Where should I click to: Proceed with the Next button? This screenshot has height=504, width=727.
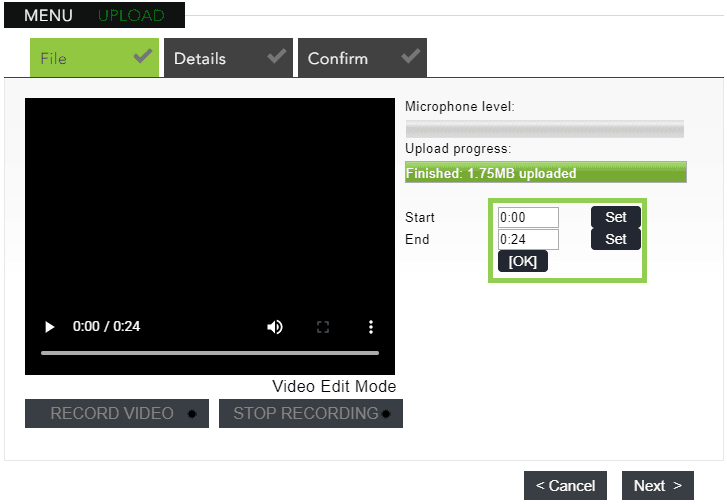(x=657, y=485)
